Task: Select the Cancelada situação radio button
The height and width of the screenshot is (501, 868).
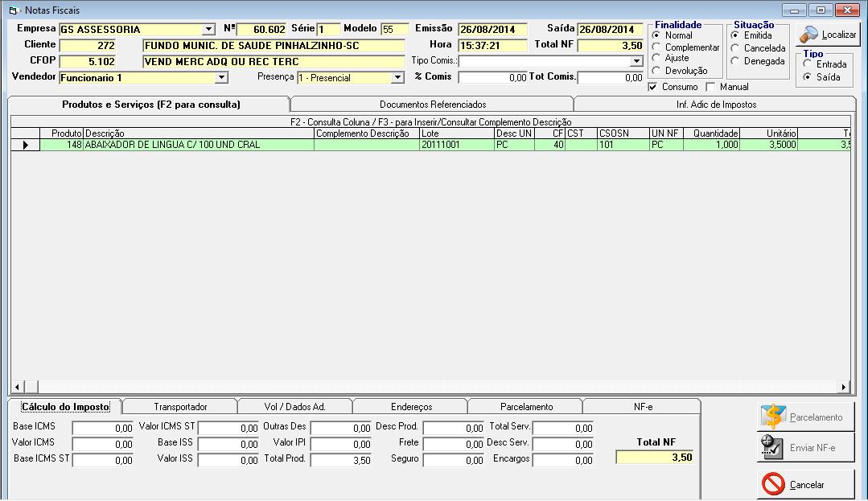Action: pos(735,48)
